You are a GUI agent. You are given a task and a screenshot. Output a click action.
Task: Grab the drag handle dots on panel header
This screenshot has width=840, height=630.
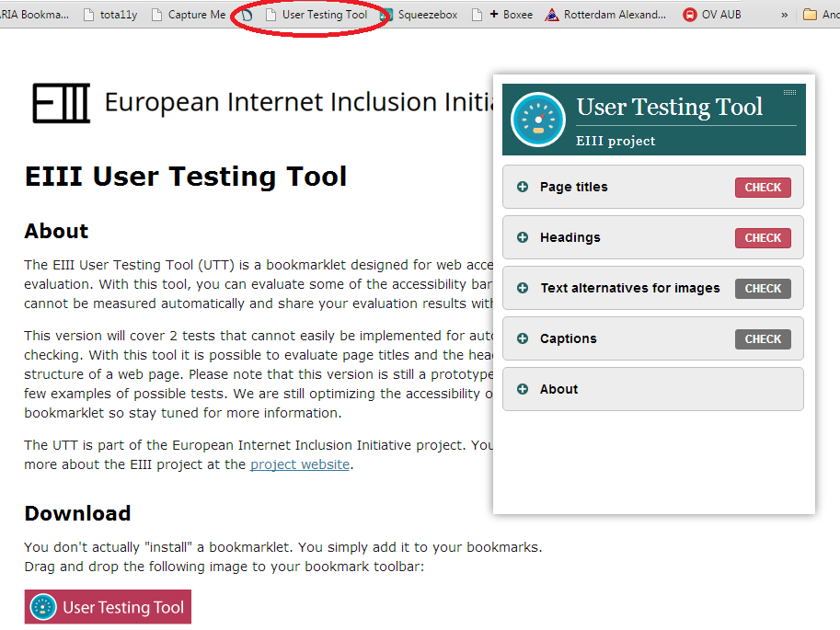click(x=789, y=93)
